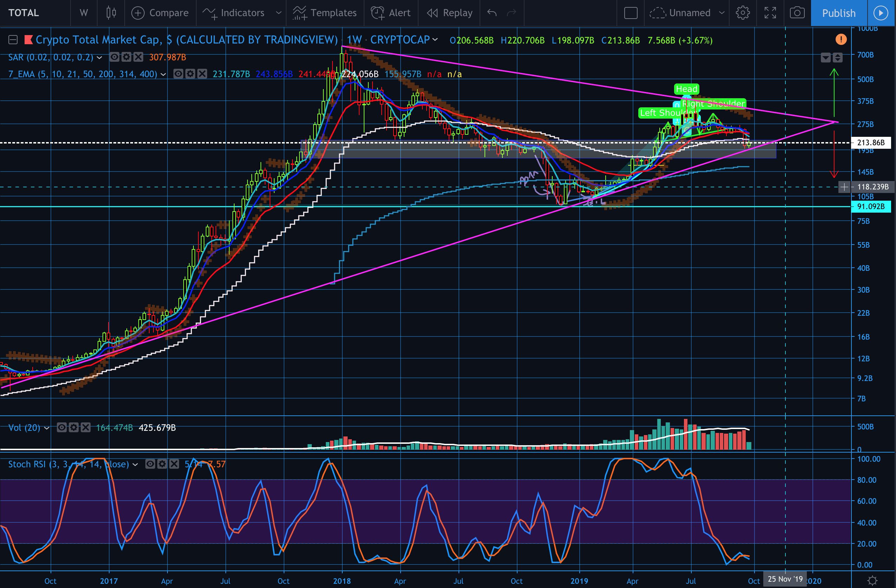Click the Replay button
Screen dimensions: 896x588
coord(449,13)
